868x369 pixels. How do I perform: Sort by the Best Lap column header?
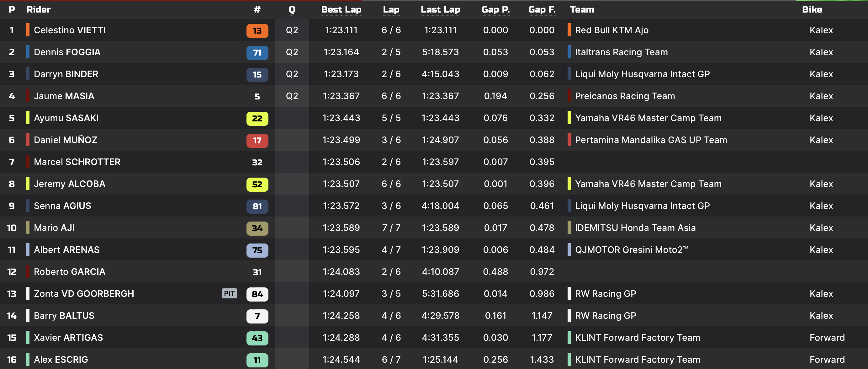click(341, 9)
